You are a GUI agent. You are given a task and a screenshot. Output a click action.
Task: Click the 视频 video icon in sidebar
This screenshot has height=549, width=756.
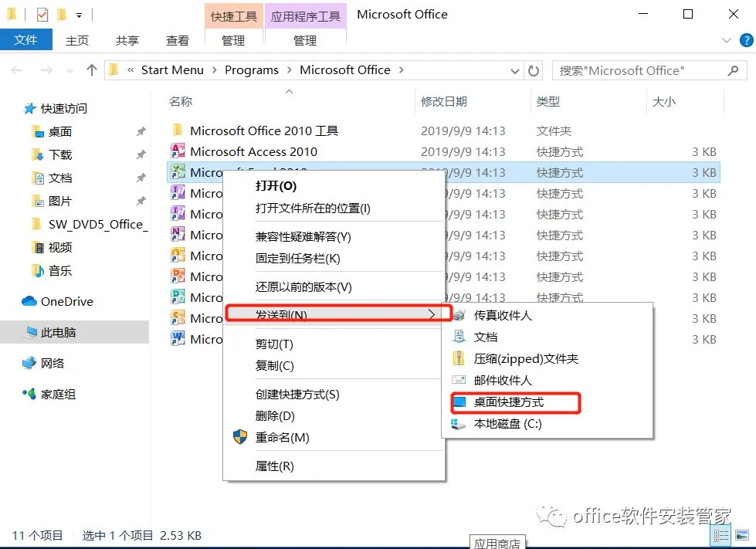coord(38,247)
